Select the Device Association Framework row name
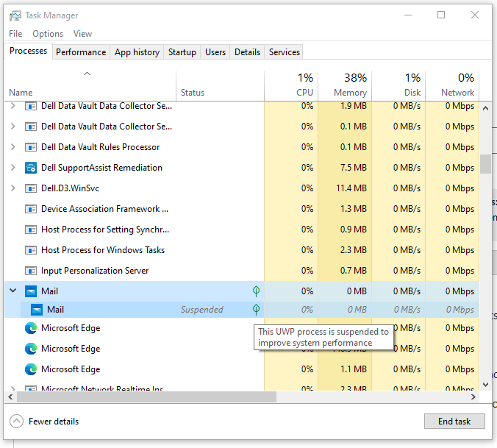497x448 pixels. coord(104,209)
